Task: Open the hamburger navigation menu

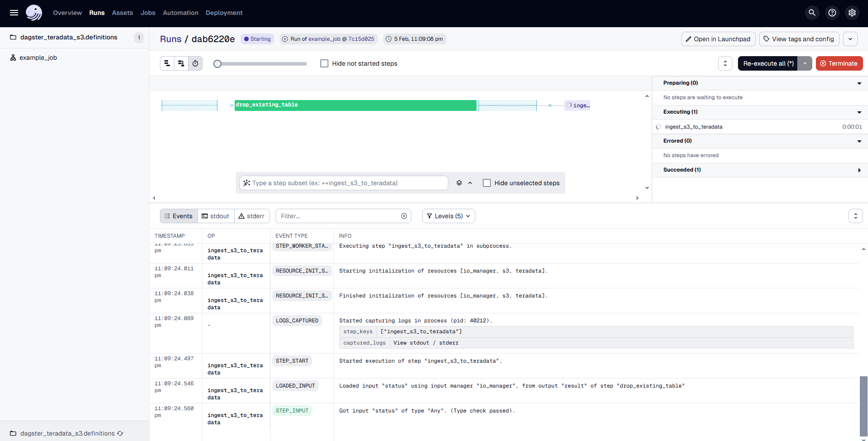Action: 14,13
